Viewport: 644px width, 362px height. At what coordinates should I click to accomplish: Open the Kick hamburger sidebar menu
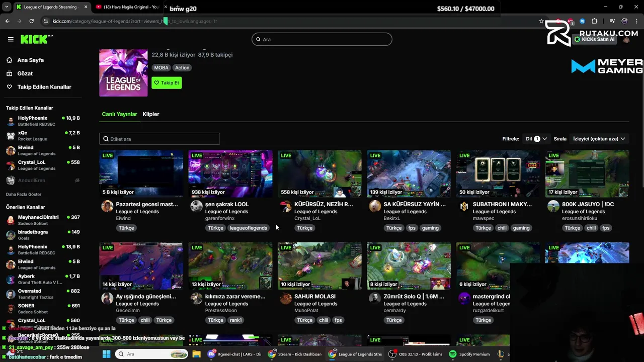[x=11, y=39]
